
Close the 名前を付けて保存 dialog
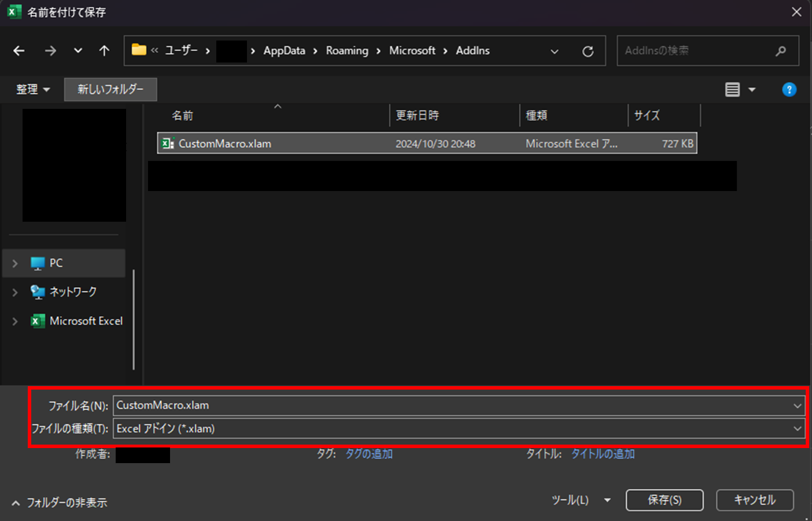(797, 12)
